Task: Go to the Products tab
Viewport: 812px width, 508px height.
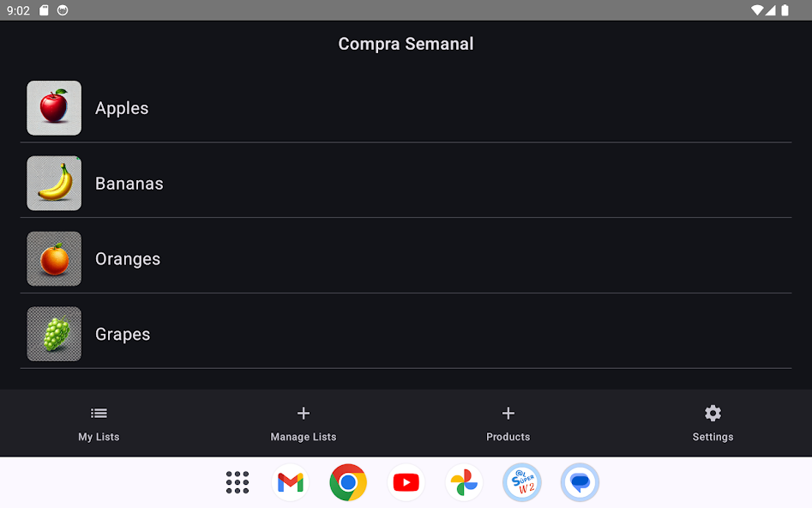Action: pos(508,424)
